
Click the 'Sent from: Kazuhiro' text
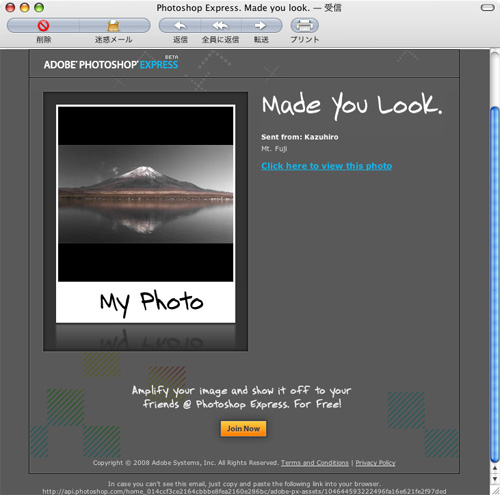[x=300, y=137]
